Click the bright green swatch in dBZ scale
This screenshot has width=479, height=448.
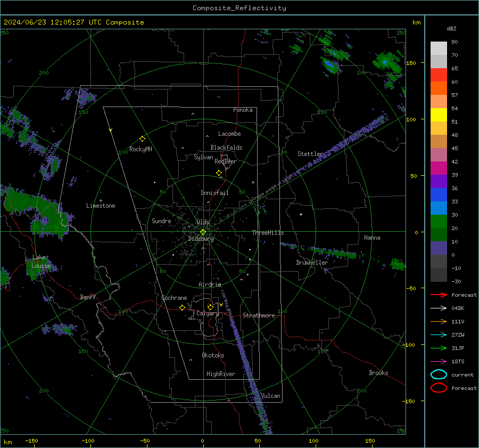click(x=439, y=222)
